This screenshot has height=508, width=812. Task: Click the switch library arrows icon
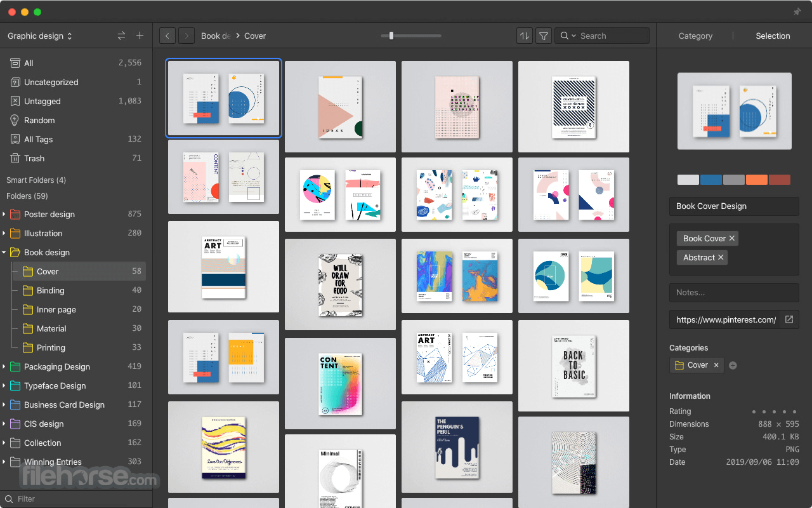pyautogui.click(x=121, y=36)
